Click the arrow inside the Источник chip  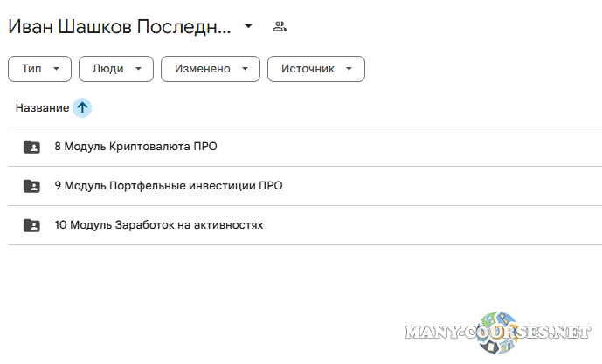click(349, 69)
